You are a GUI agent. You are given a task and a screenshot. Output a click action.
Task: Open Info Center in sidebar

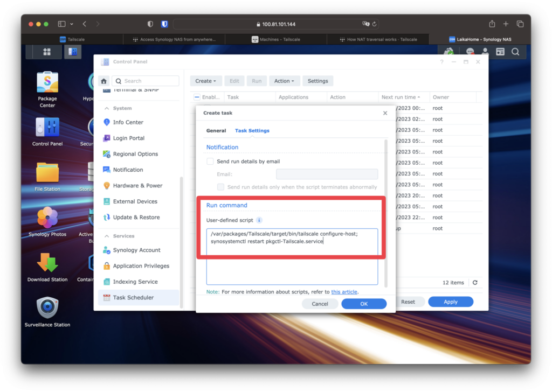139,122
